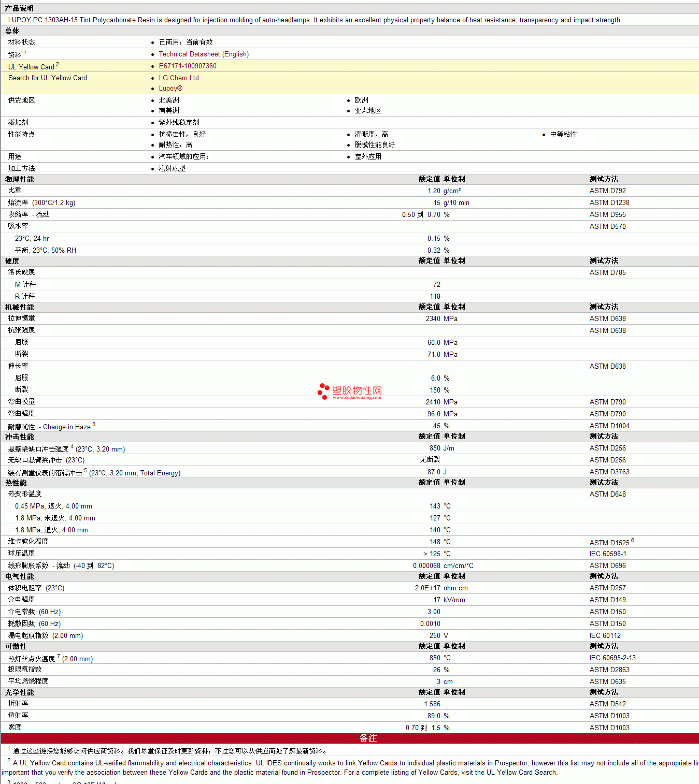The image size is (699, 784).
Task: Click the 南美洲 region entry
Action: point(169,110)
